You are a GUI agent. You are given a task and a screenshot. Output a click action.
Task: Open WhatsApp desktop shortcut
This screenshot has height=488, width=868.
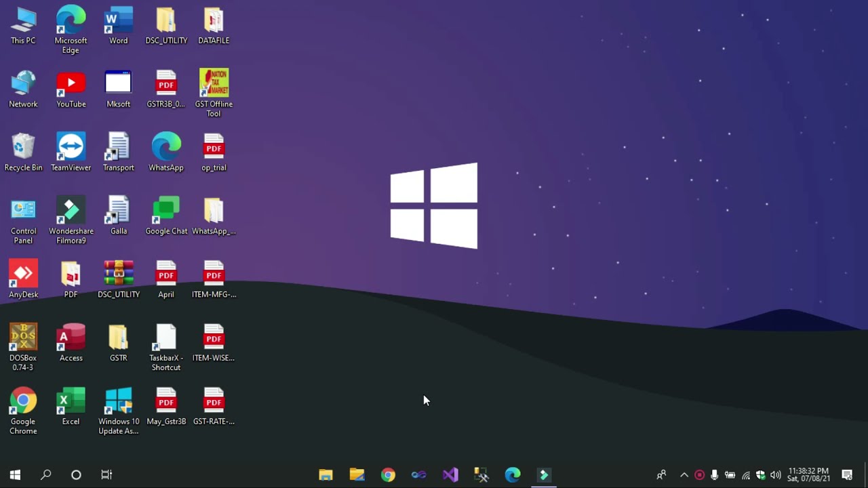click(x=166, y=152)
